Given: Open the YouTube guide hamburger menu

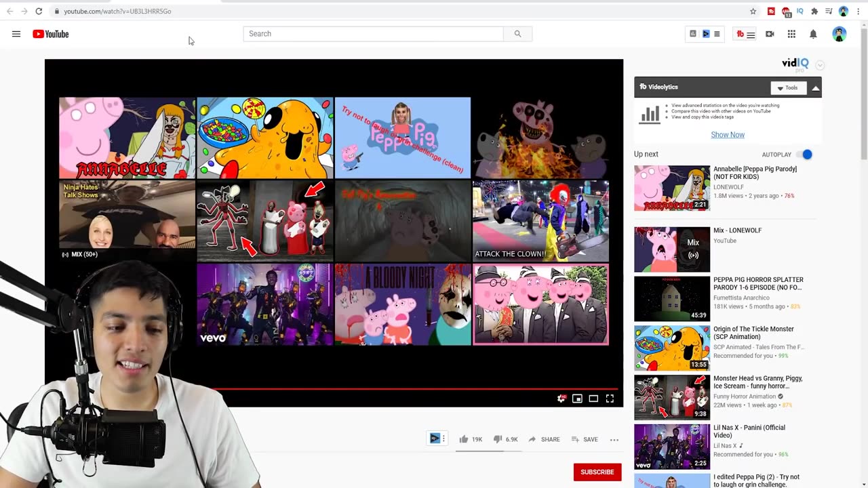Looking at the screenshot, I should pyautogui.click(x=16, y=34).
